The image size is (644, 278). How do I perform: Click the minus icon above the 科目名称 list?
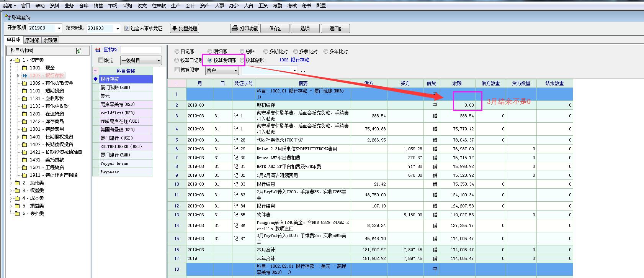pos(96,71)
